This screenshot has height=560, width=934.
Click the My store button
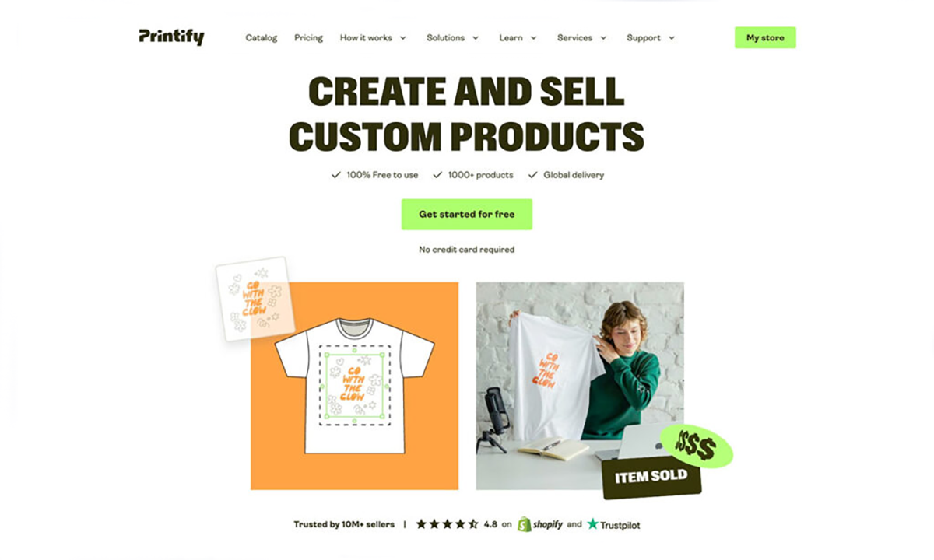click(x=765, y=37)
